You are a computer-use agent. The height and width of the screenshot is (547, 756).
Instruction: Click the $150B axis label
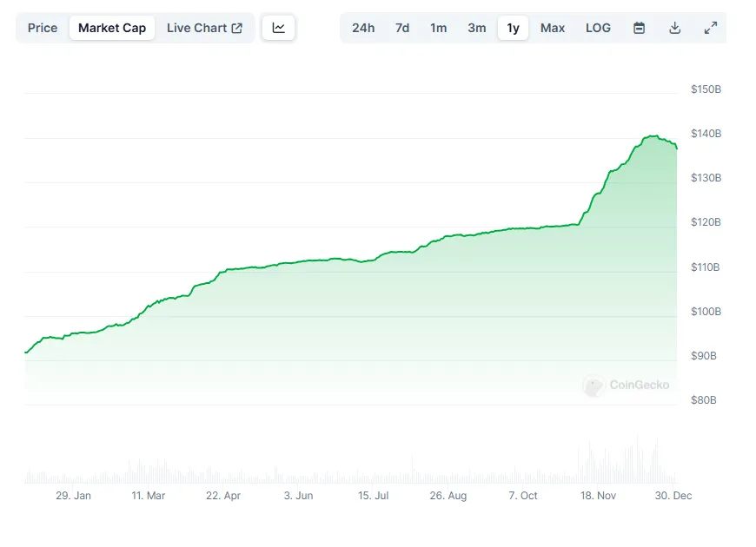[x=704, y=89]
